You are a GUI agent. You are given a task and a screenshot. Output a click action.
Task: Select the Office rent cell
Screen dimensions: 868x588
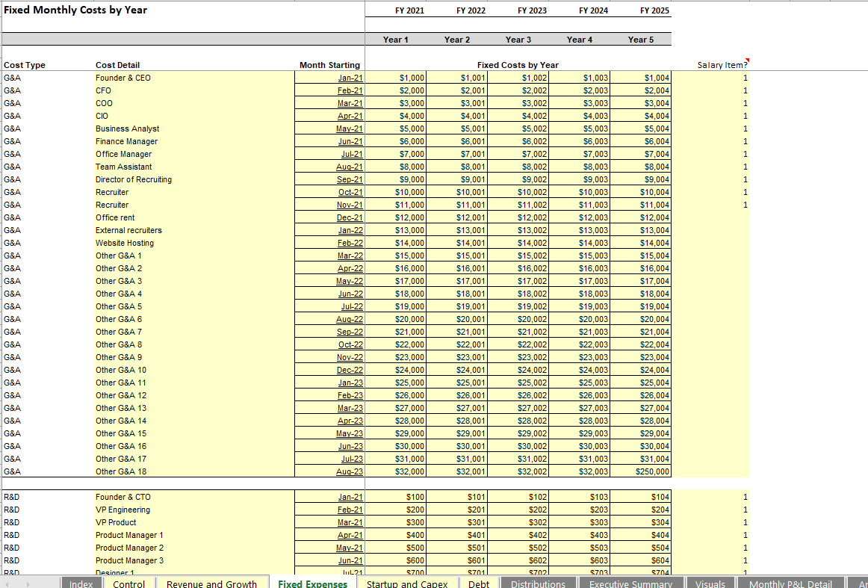coord(194,217)
